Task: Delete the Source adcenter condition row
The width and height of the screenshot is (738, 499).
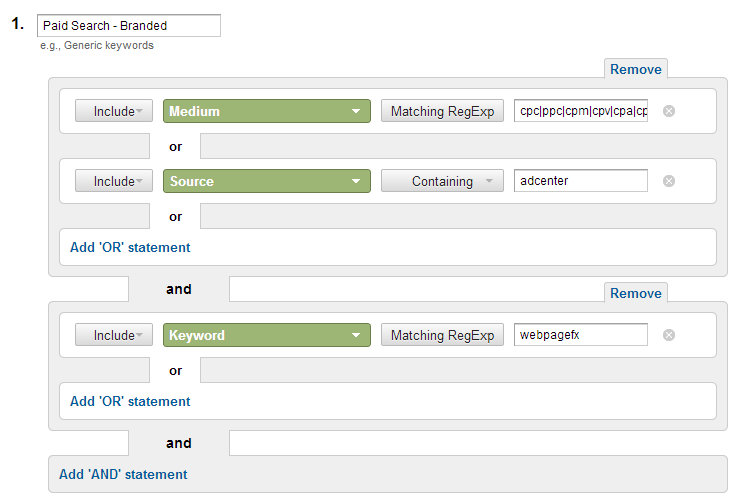Action: pos(669,181)
